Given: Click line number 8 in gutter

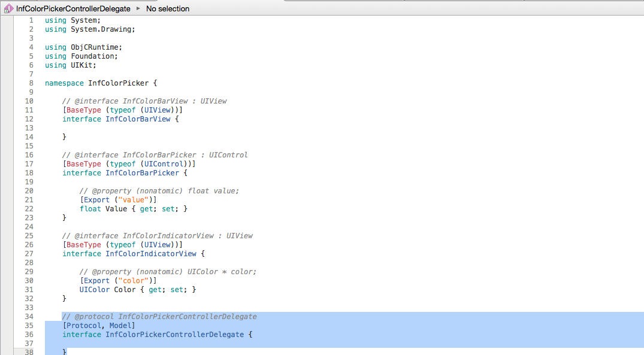Looking at the screenshot, I should coord(31,83).
